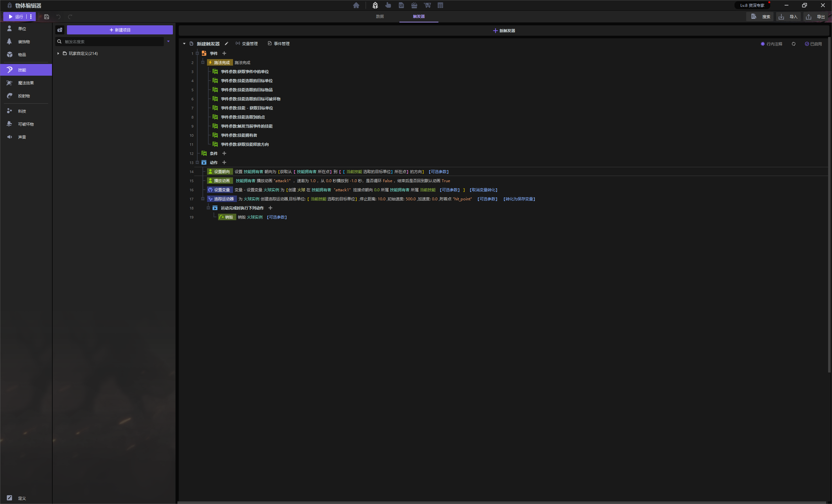Open the home icon in top bar
Image resolution: width=832 pixels, height=504 pixels.
point(356,6)
